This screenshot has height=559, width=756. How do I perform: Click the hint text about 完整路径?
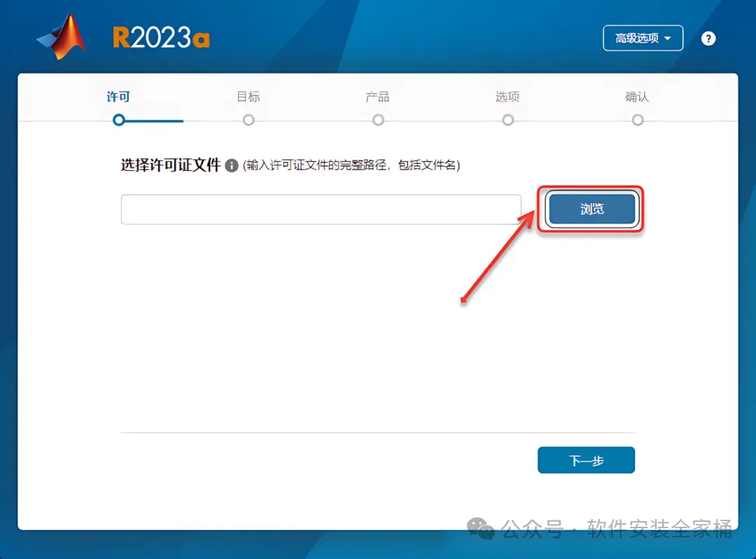(x=351, y=165)
